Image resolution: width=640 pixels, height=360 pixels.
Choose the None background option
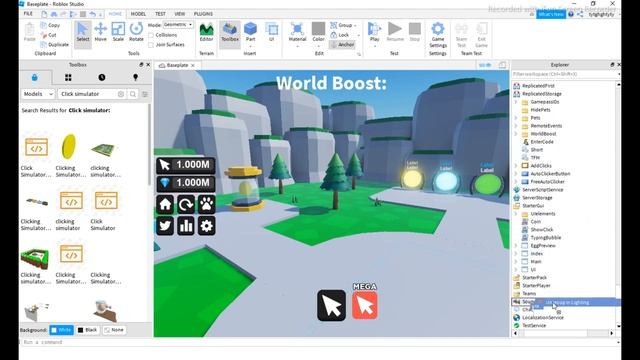pyautogui.click(x=114, y=330)
